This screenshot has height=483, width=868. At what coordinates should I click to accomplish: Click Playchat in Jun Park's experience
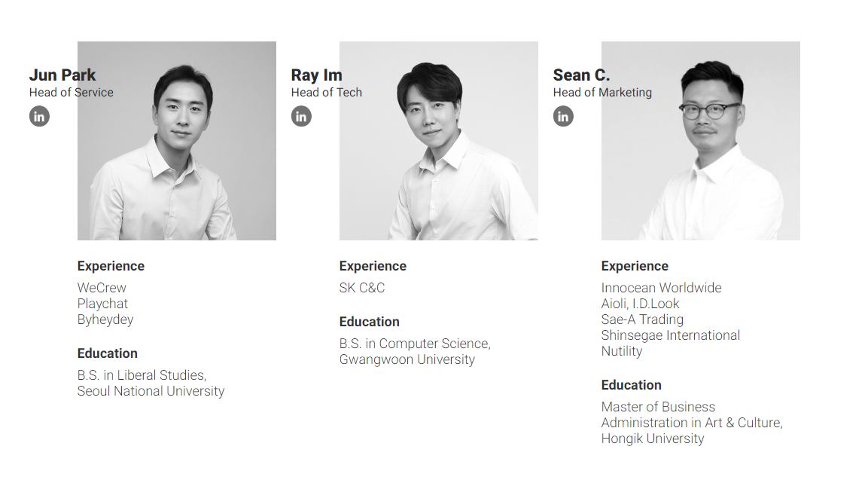[102, 304]
